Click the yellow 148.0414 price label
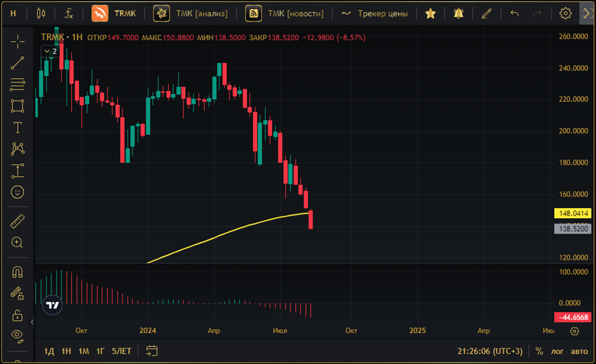The image size is (596, 364). click(573, 213)
